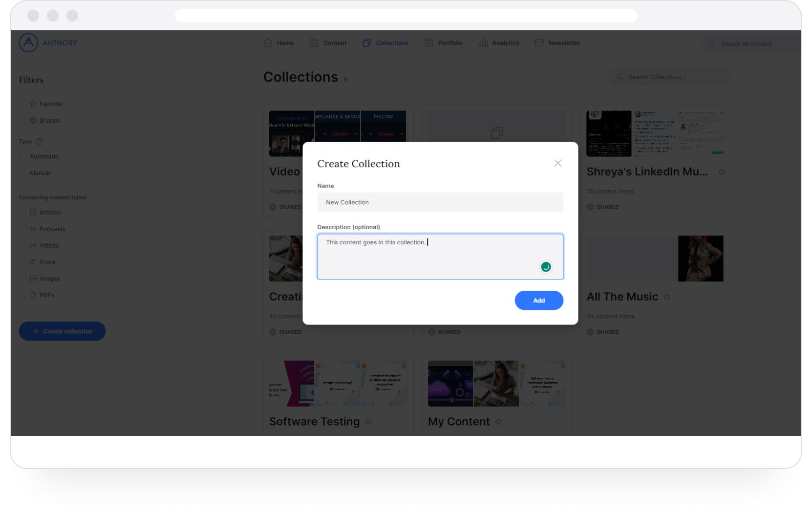Image resolution: width=812 pixels, height=518 pixels.
Task: Enable the Automatic type checkbox
Action: (x=22, y=156)
